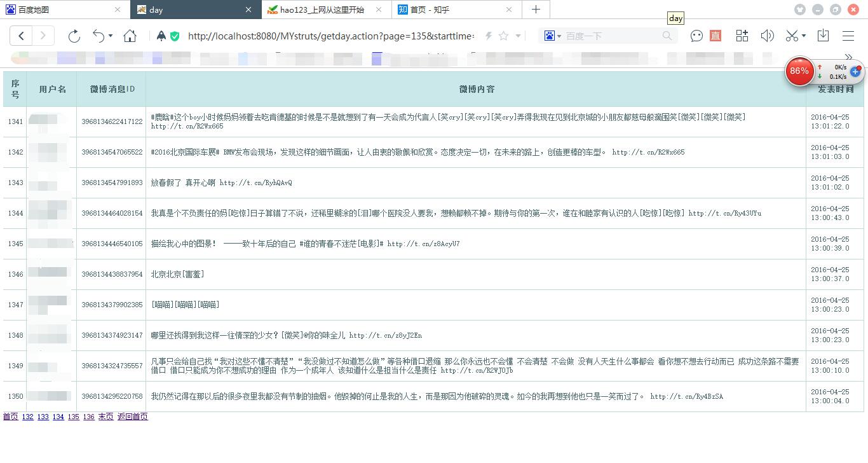The width and height of the screenshot is (868, 463).
Task: Open the hamburger main menu
Action: [848, 36]
